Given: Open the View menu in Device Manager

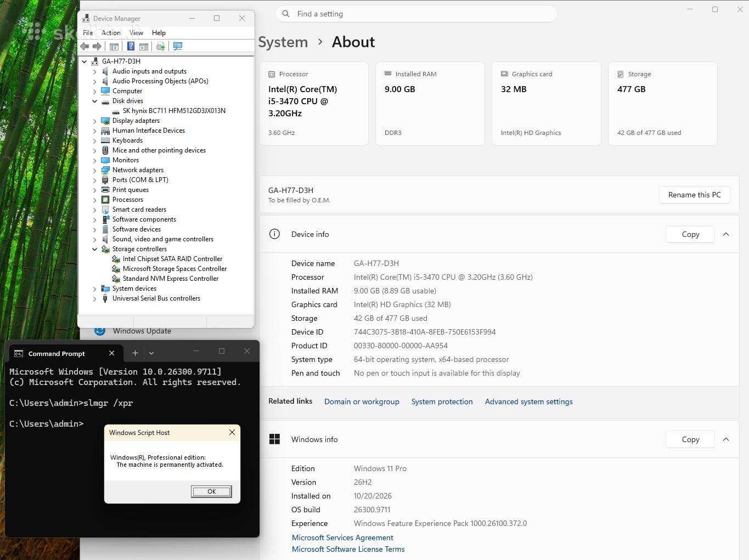Looking at the screenshot, I should (x=136, y=33).
